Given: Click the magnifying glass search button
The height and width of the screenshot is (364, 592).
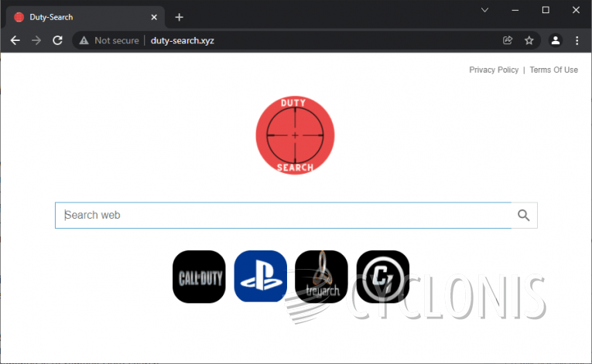Looking at the screenshot, I should click(x=524, y=216).
